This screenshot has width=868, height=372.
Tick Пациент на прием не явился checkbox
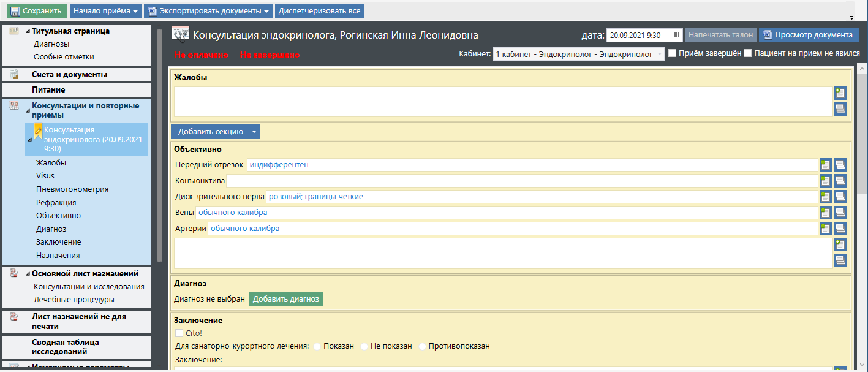point(747,53)
